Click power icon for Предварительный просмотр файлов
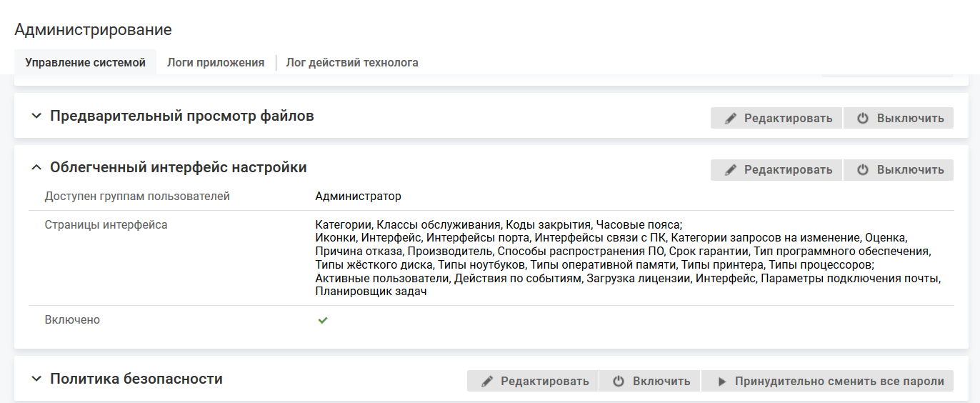 pos(863,119)
